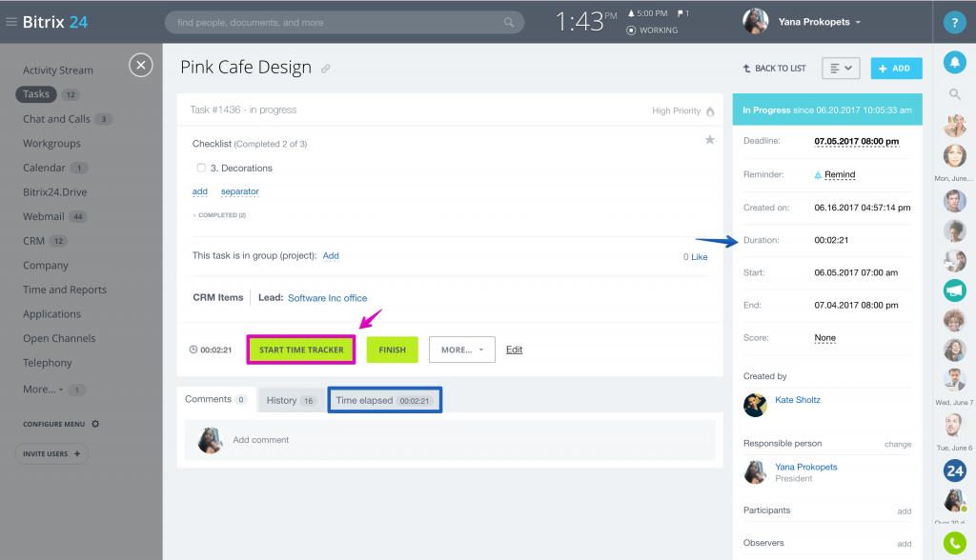The height and width of the screenshot is (560, 976).
Task: Switch to the History tab
Action: point(292,401)
